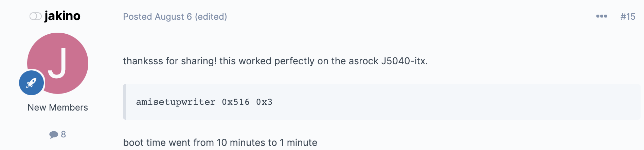Select the New Members group label
This screenshot has height=150, width=644.
click(x=58, y=107)
